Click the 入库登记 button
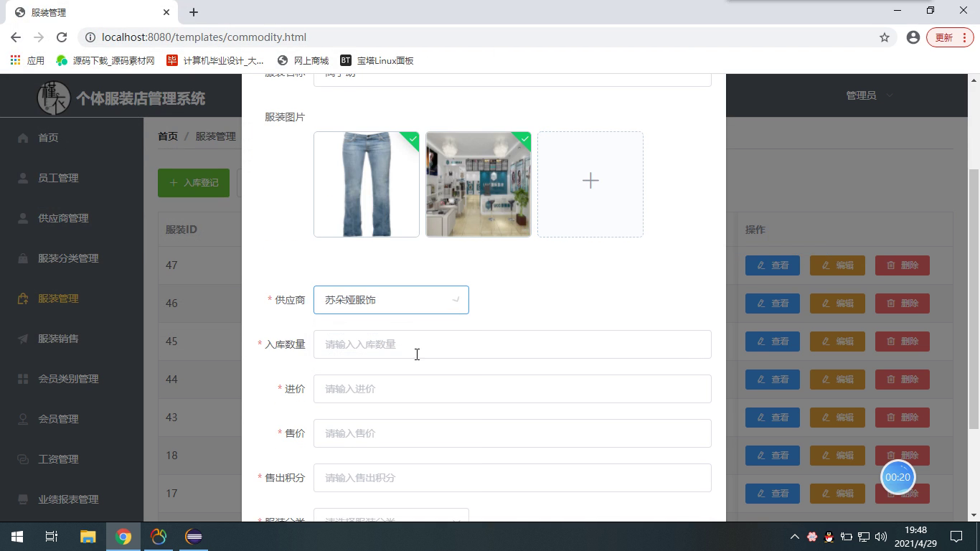 pyautogui.click(x=194, y=183)
